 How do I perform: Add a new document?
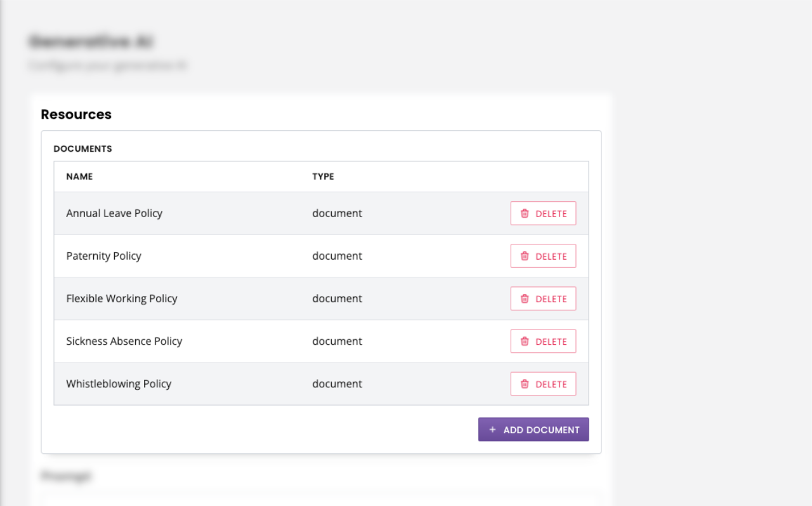(x=534, y=429)
